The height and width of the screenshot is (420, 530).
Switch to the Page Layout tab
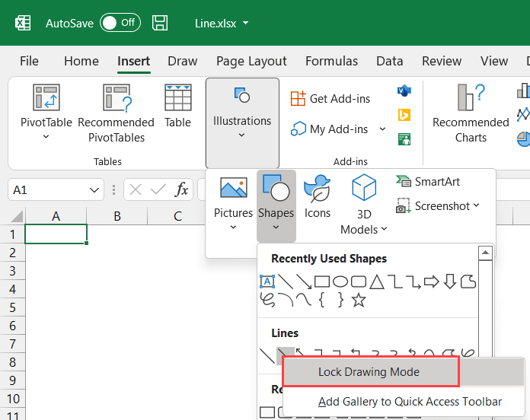[251, 62]
